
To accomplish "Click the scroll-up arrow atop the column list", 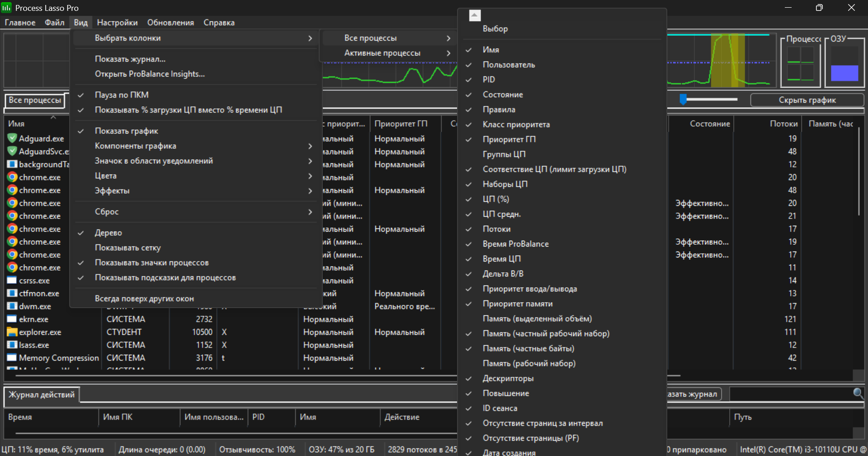I will pos(475,15).
